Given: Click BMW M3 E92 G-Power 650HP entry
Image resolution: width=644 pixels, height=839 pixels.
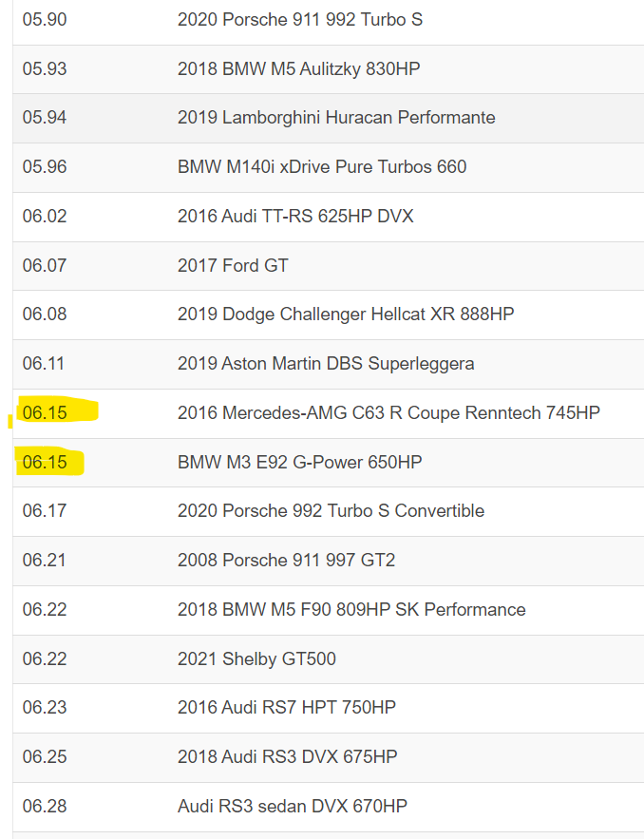Looking at the screenshot, I should click(299, 463).
